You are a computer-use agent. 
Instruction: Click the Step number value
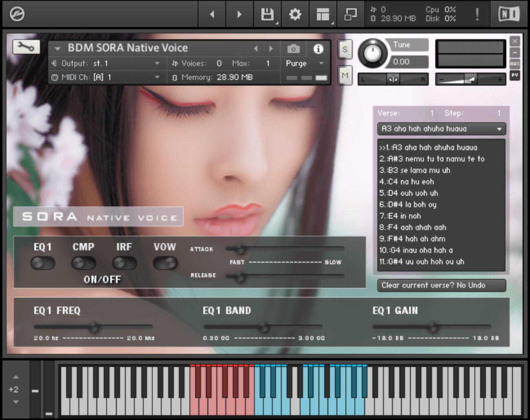coord(499,113)
